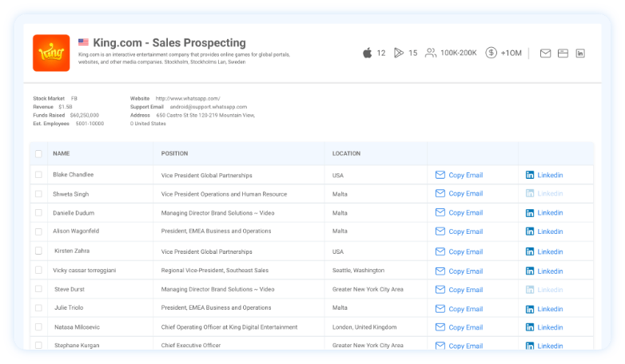This screenshot has width=625, height=364.
Task: Click the Apple apps count icon
Action: click(x=368, y=53)
